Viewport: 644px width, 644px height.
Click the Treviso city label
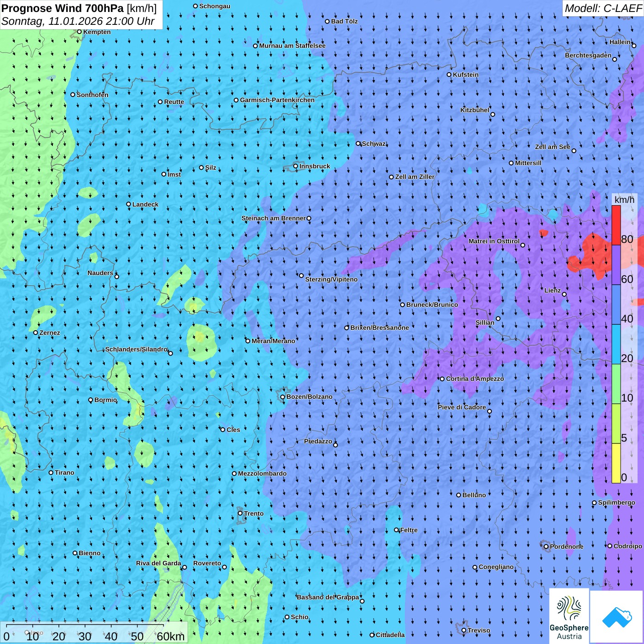click(x=479, y=630)
